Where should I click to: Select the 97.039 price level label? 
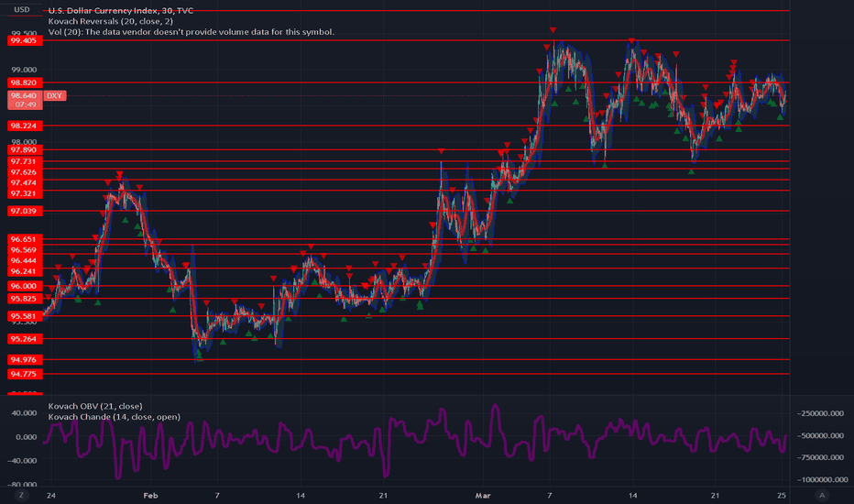click(x=25, y=212)
